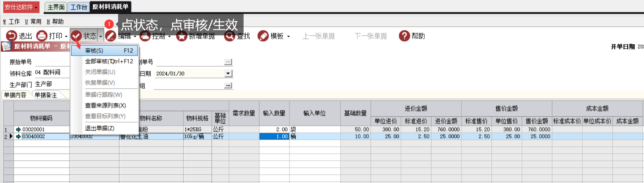Screen dimensions: 644x183
Task: Click 上一张单据 button
Action: pos(319,36)
